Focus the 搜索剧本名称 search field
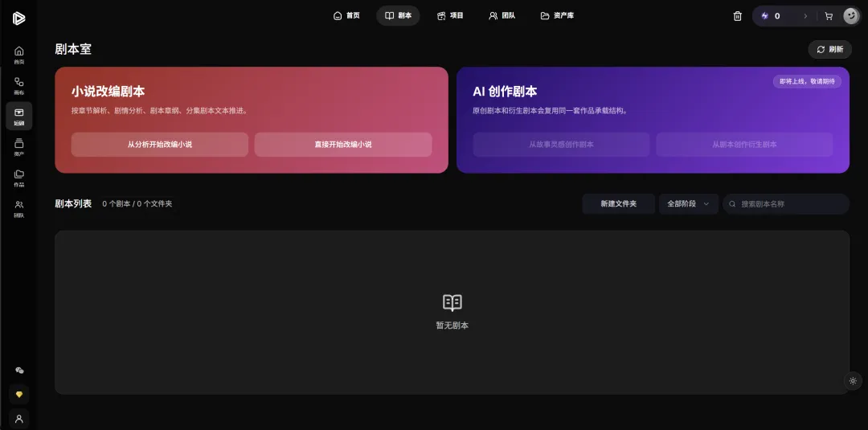 pyautogui.click(x=786, y=203)
